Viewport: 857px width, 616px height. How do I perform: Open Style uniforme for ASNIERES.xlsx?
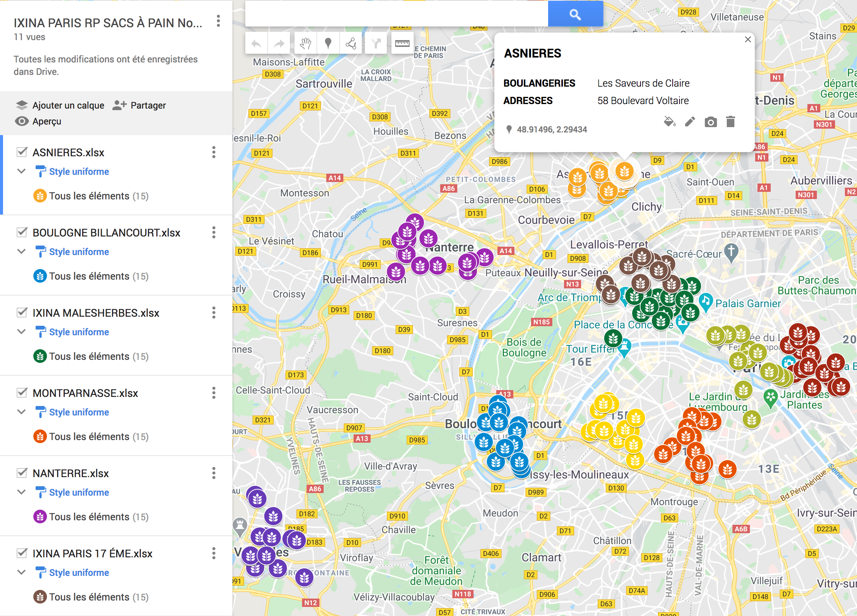tap(79, 171)
